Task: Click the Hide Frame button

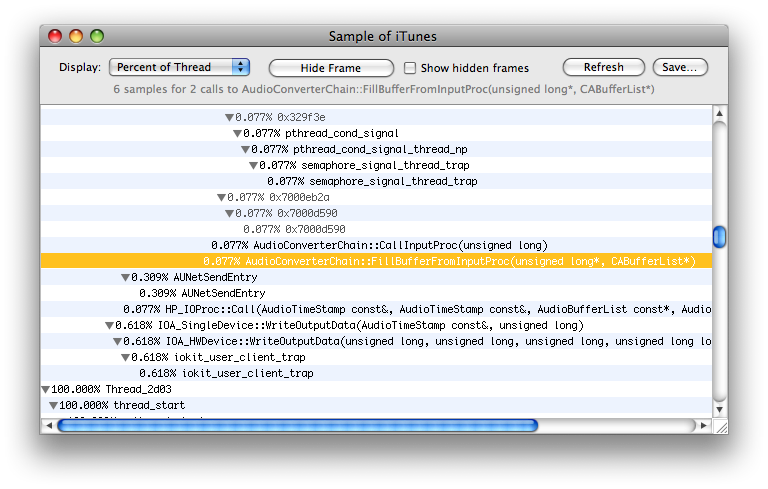Action: point(331,68)
